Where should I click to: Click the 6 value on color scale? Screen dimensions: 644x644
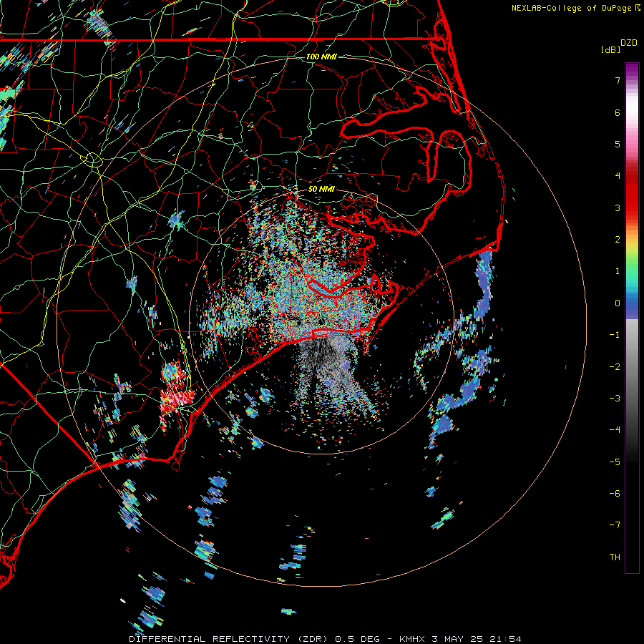[618, 112]
